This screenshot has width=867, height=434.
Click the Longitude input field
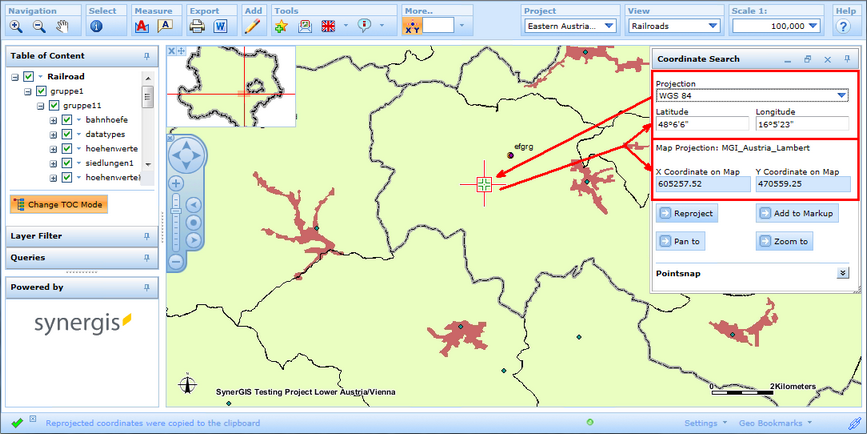point(802,124)
